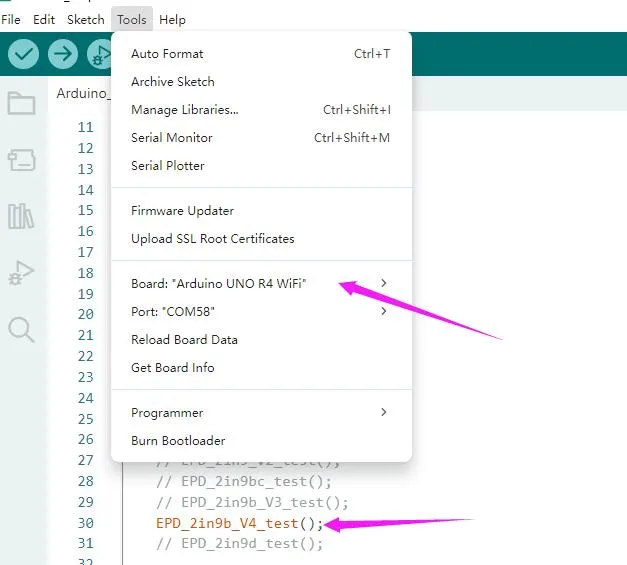Open the File menu
This screenshot has width=627, height=565.
coord(11,20)
